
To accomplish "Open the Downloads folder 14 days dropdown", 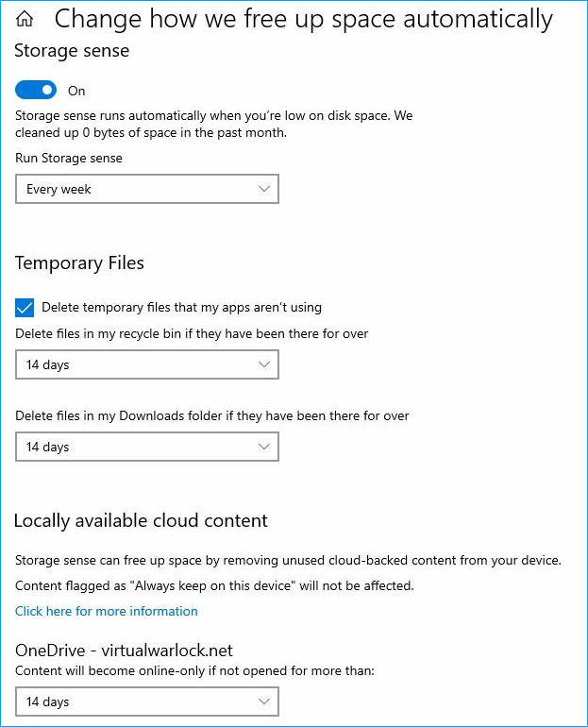I will [x=146, y=447].
